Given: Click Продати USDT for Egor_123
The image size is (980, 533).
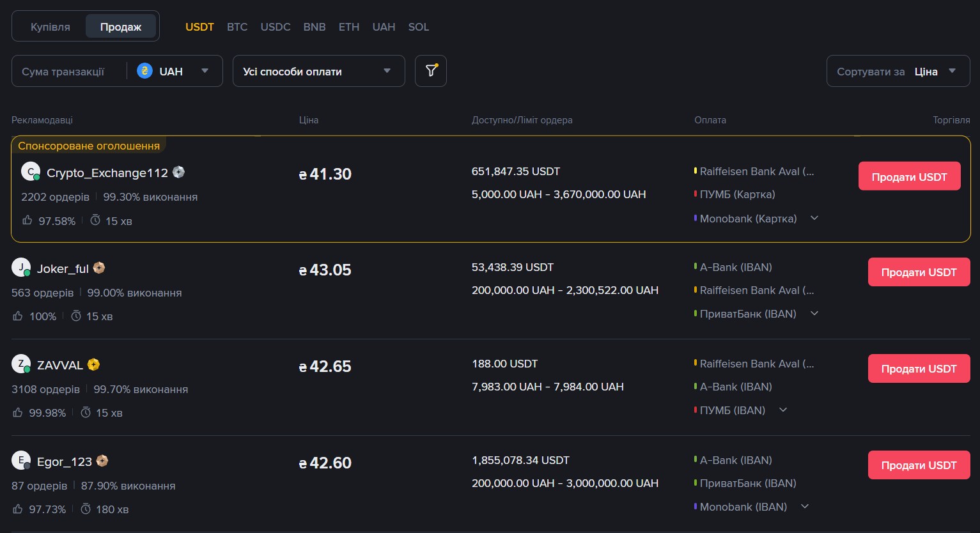Looking at the screenshot, I should coord(919,465).
